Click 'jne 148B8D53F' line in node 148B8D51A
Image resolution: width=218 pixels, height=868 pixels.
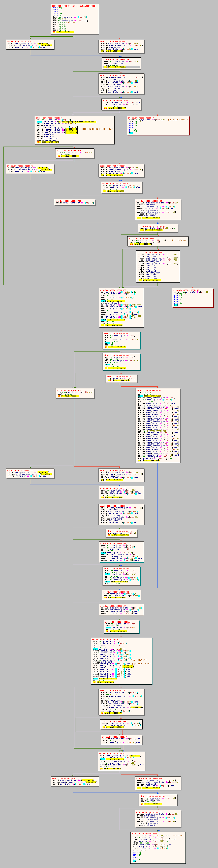coord(115,108)
